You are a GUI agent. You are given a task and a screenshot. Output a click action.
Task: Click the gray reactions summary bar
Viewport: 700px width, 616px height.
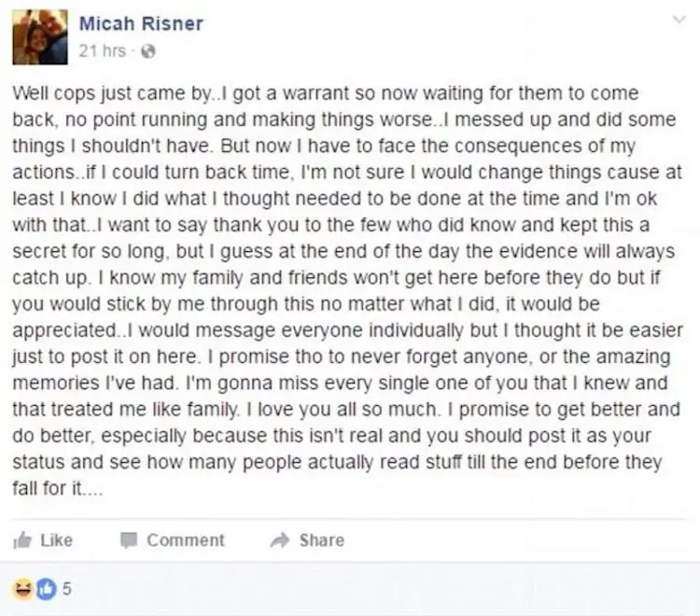[x=350, y=589]
